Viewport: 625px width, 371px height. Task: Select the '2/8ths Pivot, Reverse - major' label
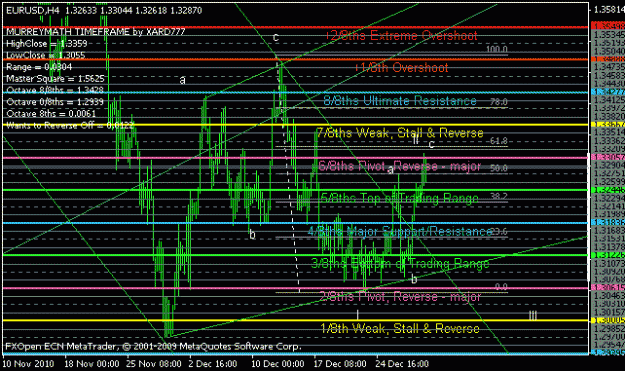coord(400,296)
